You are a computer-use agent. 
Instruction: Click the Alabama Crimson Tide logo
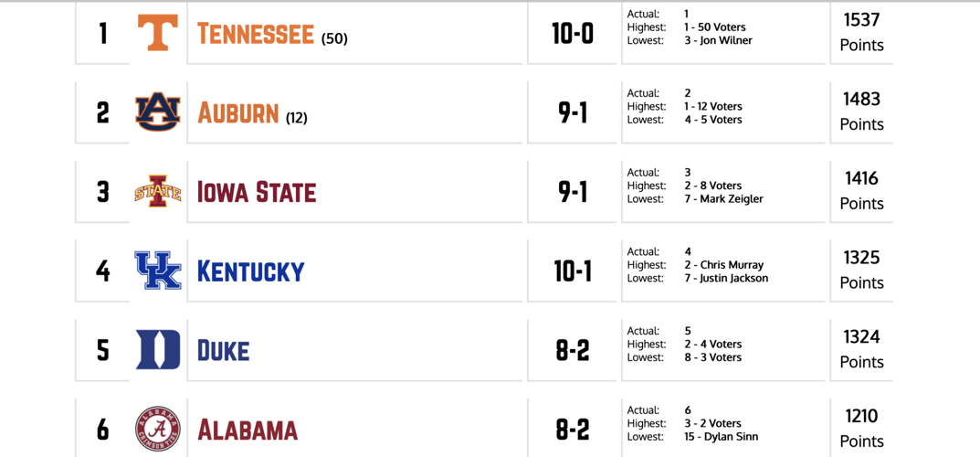[158, 430]
